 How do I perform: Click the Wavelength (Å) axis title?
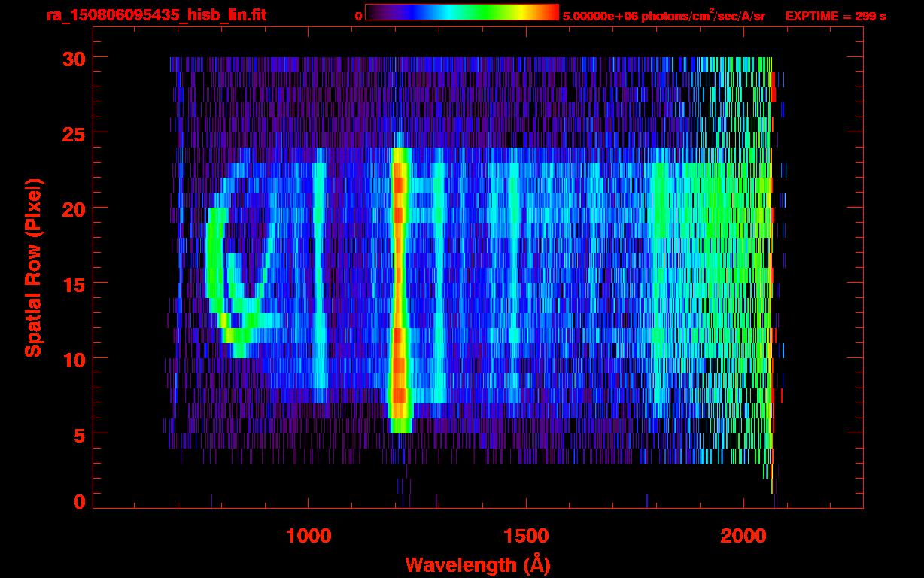point(478,564)
